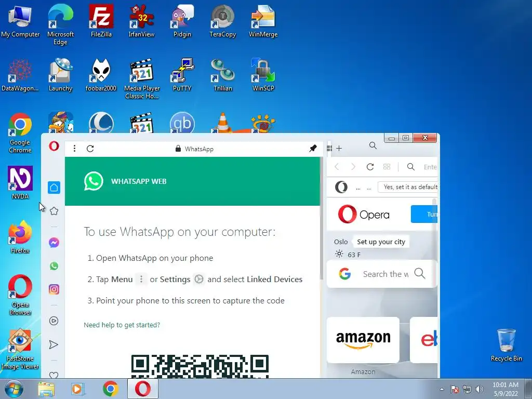Click Oslo weather city label
This screenshot has height=399, width=532.
tap(341, 242)
